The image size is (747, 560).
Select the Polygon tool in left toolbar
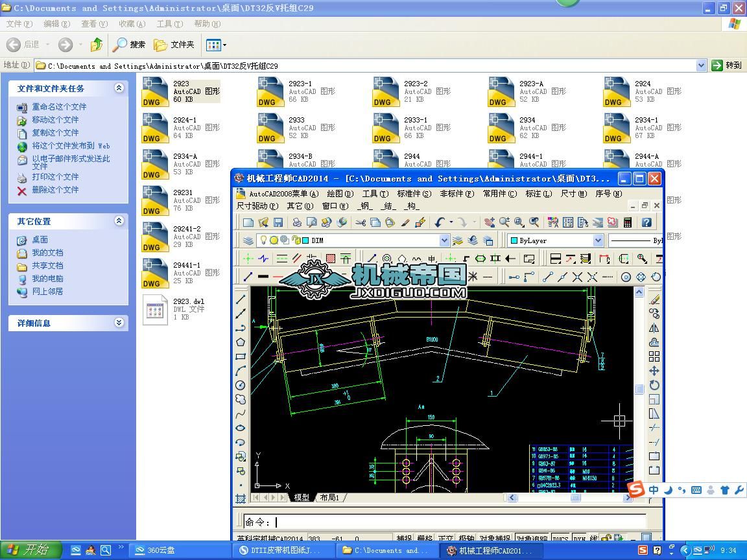(x=241, y=342)
